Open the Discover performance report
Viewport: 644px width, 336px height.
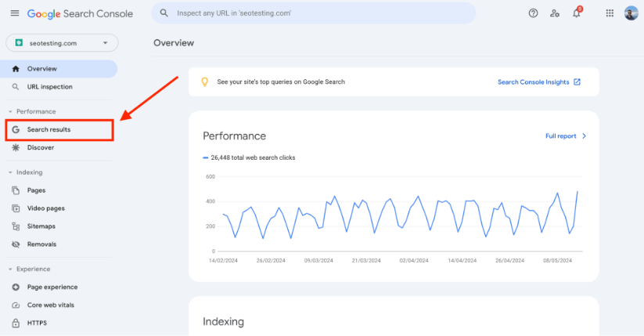click(40, 147)
